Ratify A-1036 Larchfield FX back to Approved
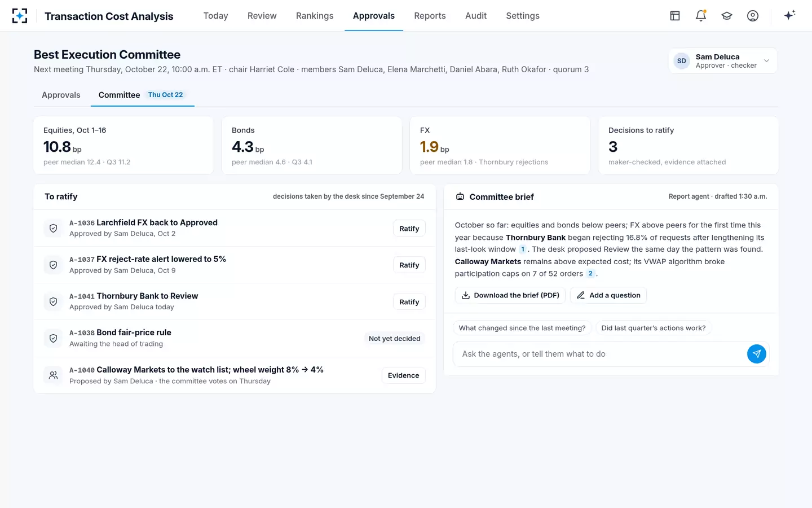Viewport: 812px width, 508px height. 409,229
